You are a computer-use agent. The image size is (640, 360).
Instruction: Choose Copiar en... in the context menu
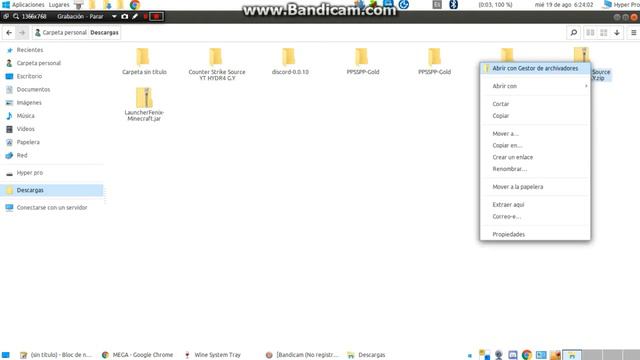pyautogui.click(x=535, y=145)
